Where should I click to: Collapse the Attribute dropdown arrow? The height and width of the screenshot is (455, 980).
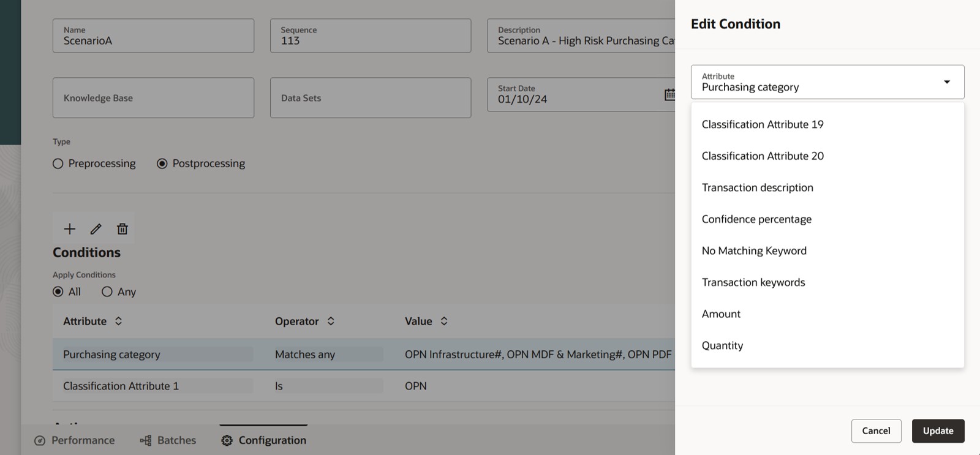947,82
